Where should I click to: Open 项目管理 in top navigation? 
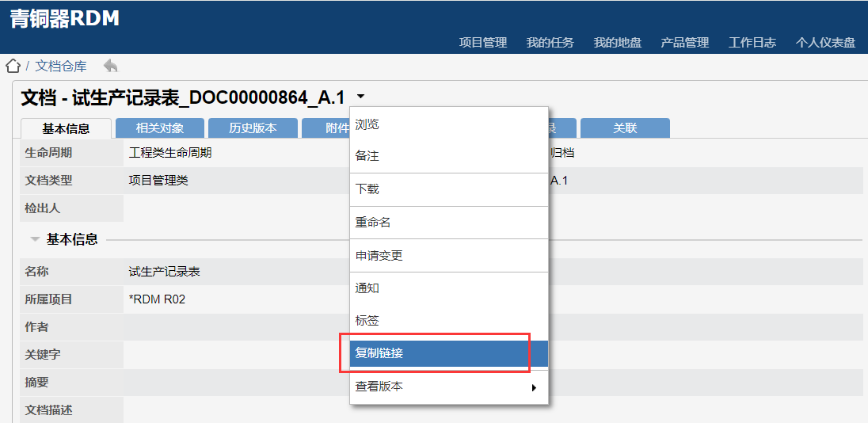click(483, 43)
